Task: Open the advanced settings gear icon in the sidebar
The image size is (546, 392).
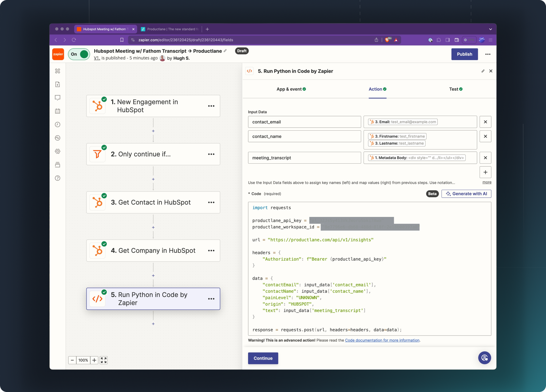Action: click(x=58, y=151)
